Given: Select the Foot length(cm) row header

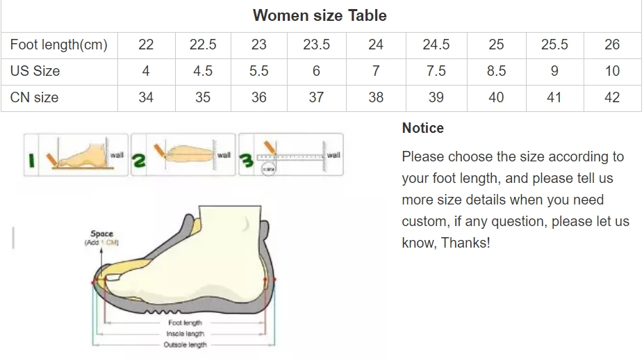Looking at the screenshot, I should point(59,45).
